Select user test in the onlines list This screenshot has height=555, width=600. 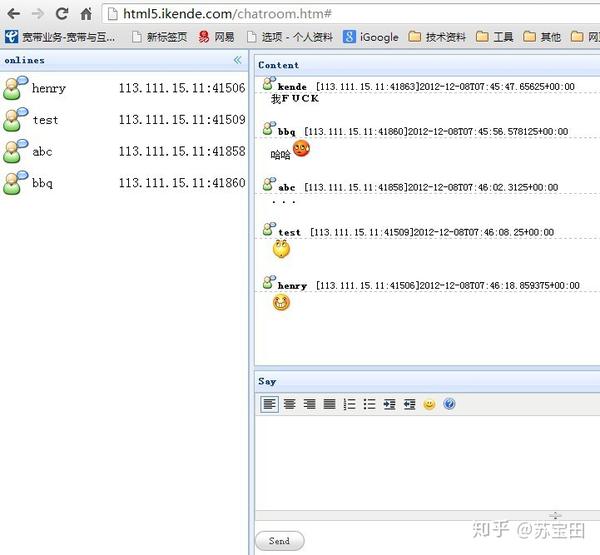pos(124,120)
